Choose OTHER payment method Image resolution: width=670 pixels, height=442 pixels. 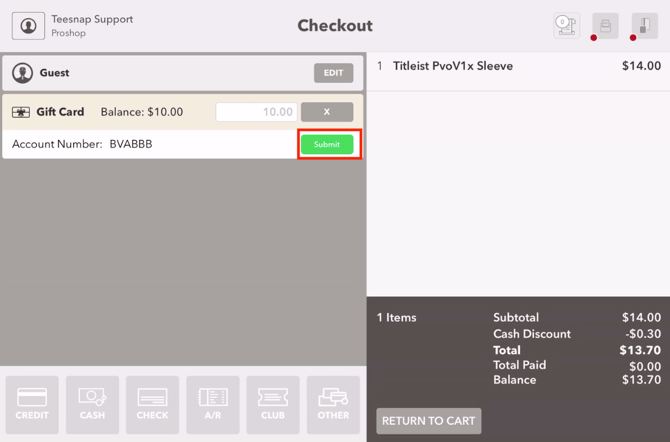(333, 404)
